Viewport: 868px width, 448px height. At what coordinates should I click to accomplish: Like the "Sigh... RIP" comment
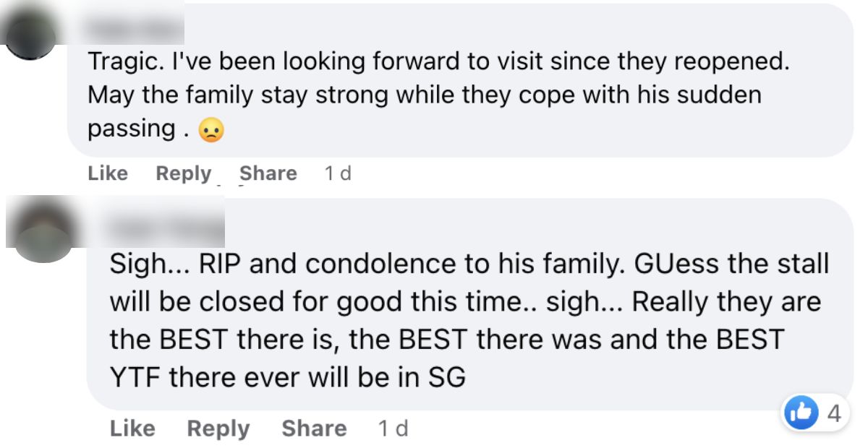132,428
